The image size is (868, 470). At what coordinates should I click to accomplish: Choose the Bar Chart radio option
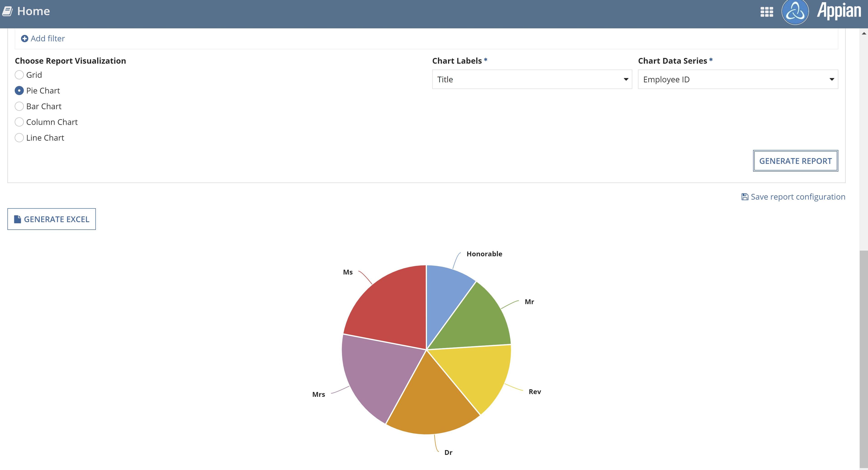[x=19, y=106]
